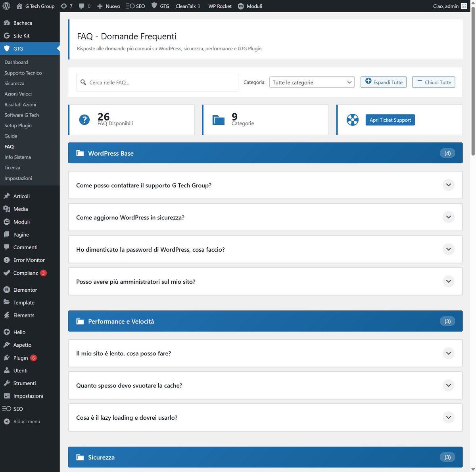Click the search magnifier in the FAQ search box
This screenshot has width=476, height=472.
(83, 82)
